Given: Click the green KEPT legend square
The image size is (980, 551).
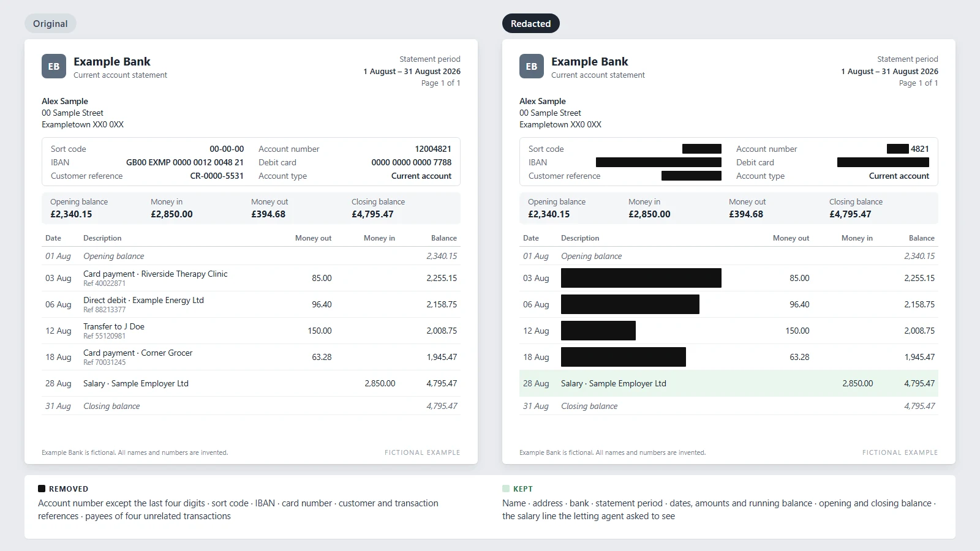Looking at the screenshot, I should 506,489.
